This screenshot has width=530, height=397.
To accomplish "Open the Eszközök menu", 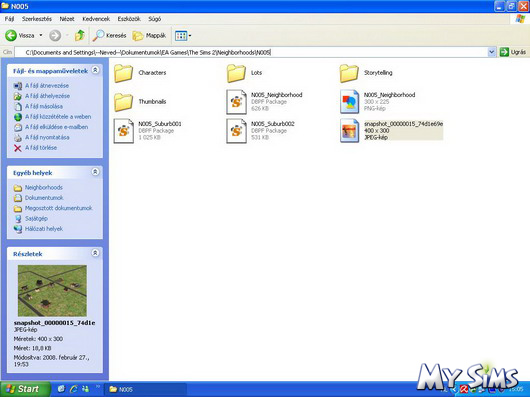I will click(129, 19).
